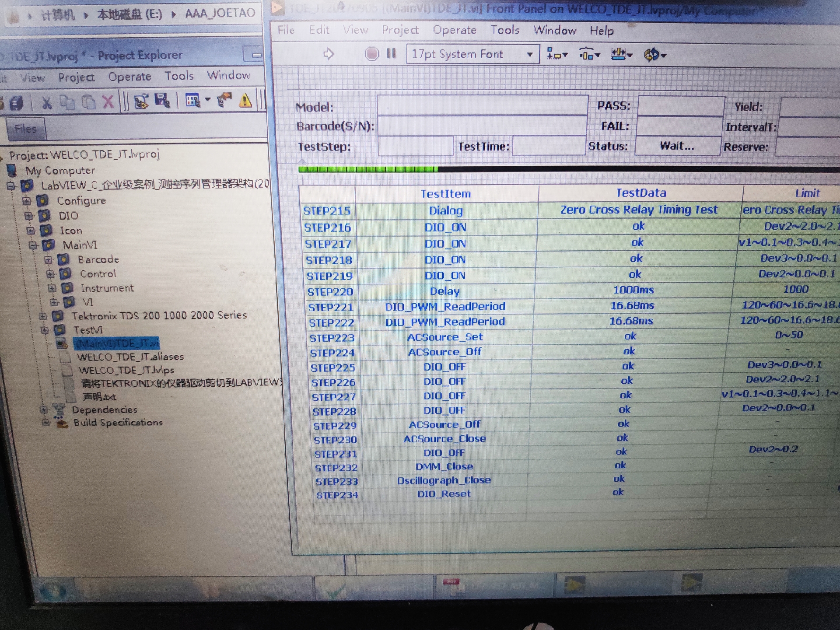Select the highlighted (MainVI)TDE_JT.vi item
This screenshot has width=840, height=630.
(116, 343)
